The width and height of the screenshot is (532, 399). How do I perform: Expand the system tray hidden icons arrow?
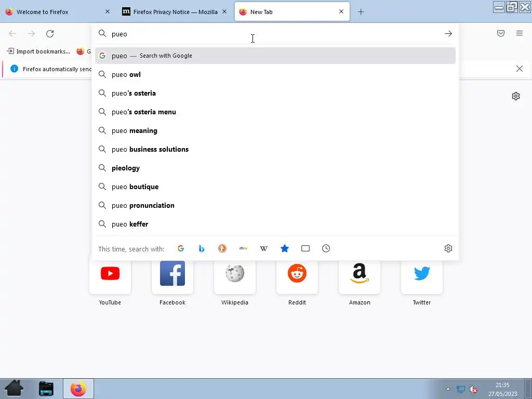448,389
